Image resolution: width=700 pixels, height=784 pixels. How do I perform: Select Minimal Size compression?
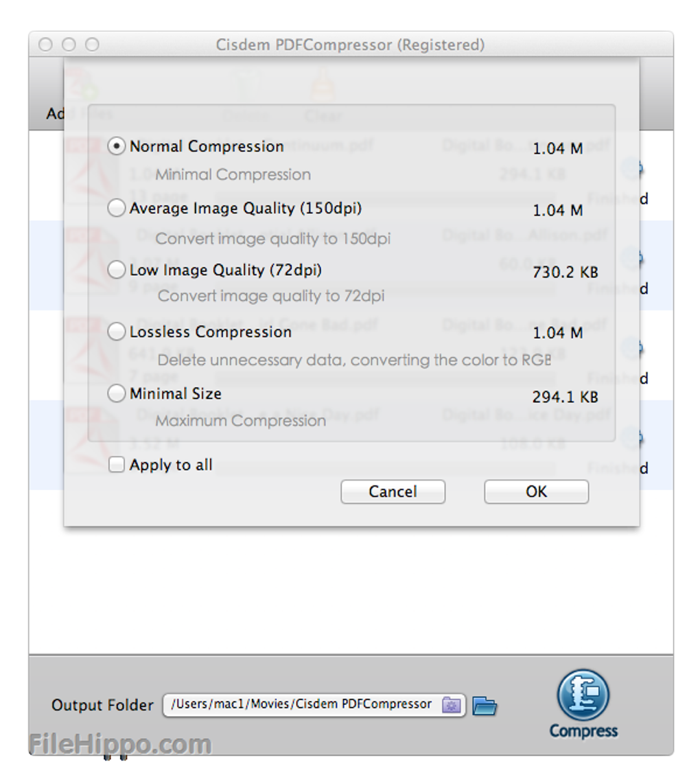pyautogui.click(x=117, y=393)
